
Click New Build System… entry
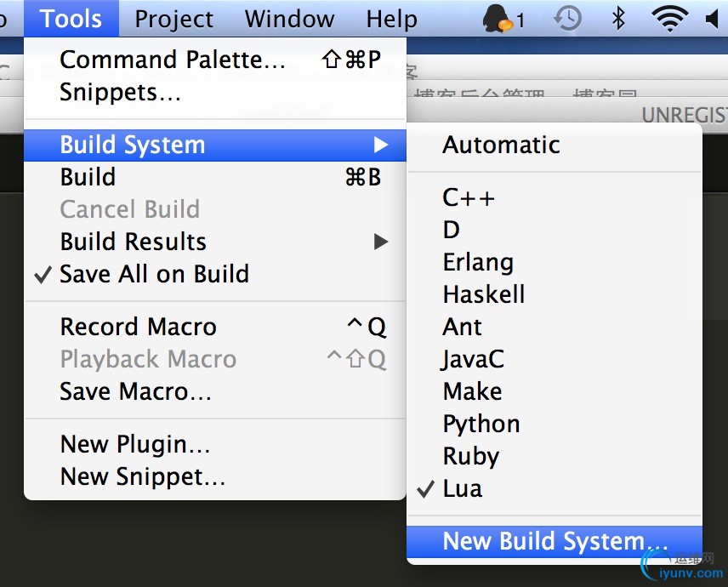555,541
